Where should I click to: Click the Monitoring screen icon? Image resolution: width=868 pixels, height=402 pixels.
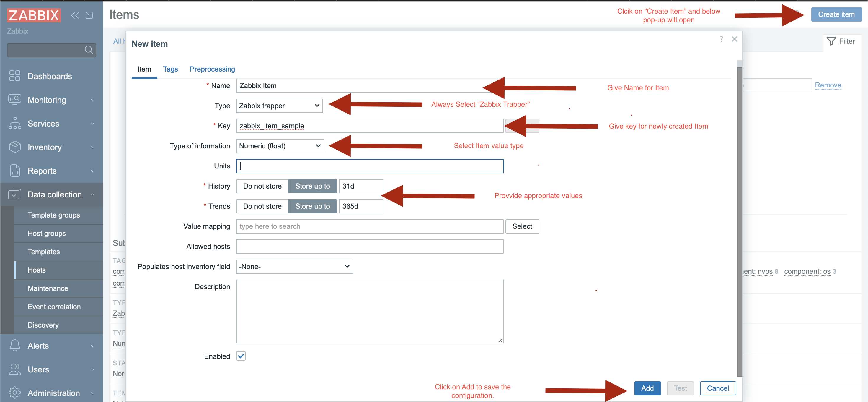(x=14, y=100)
